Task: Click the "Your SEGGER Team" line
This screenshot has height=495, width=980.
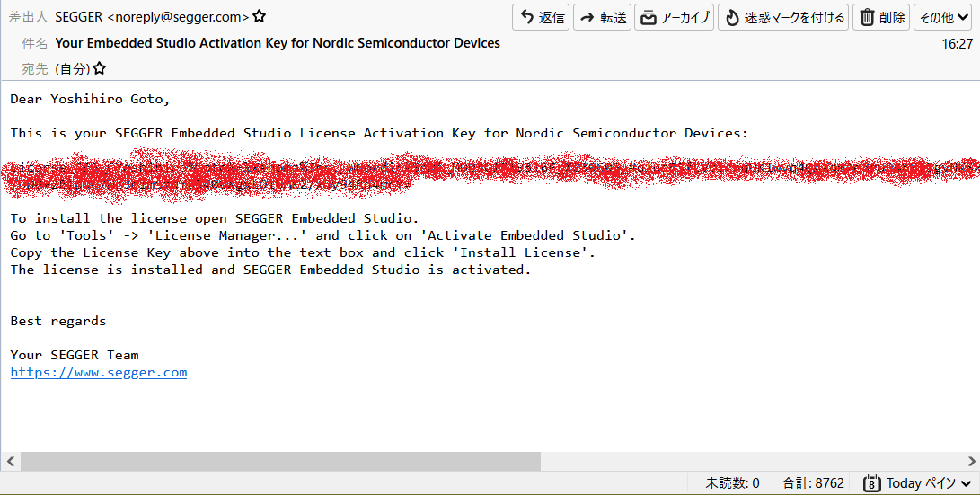Action: [x=75, y=355]
